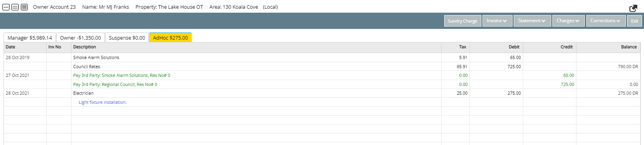
Task: Switch to the Manager $5,989.14 tab
Action: coord(30,38)
